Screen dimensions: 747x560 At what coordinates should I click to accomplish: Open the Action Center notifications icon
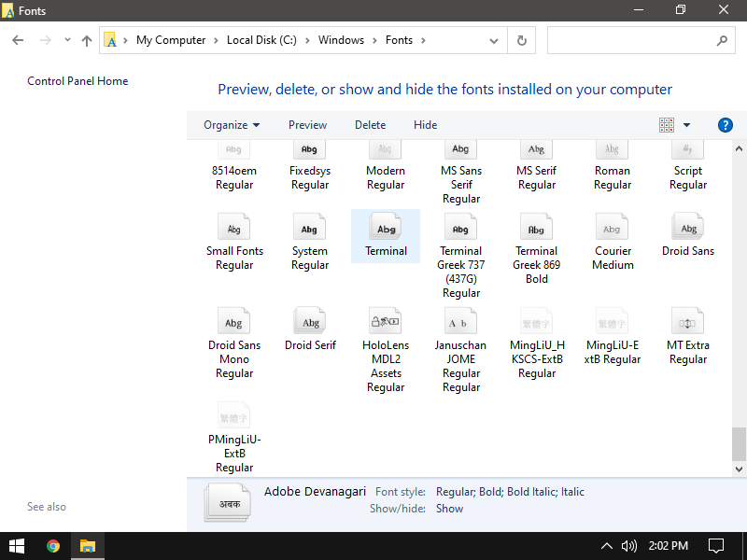(716, 546)
